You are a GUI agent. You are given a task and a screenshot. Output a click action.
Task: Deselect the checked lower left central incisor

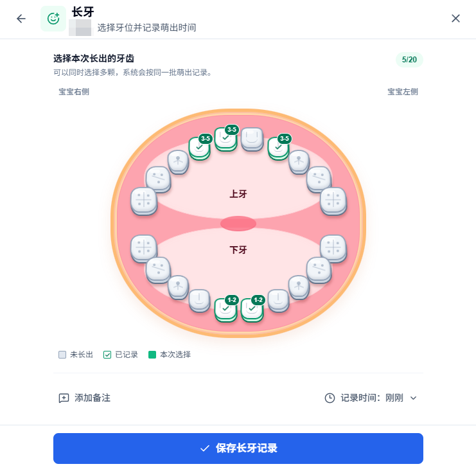coord(252,310)
